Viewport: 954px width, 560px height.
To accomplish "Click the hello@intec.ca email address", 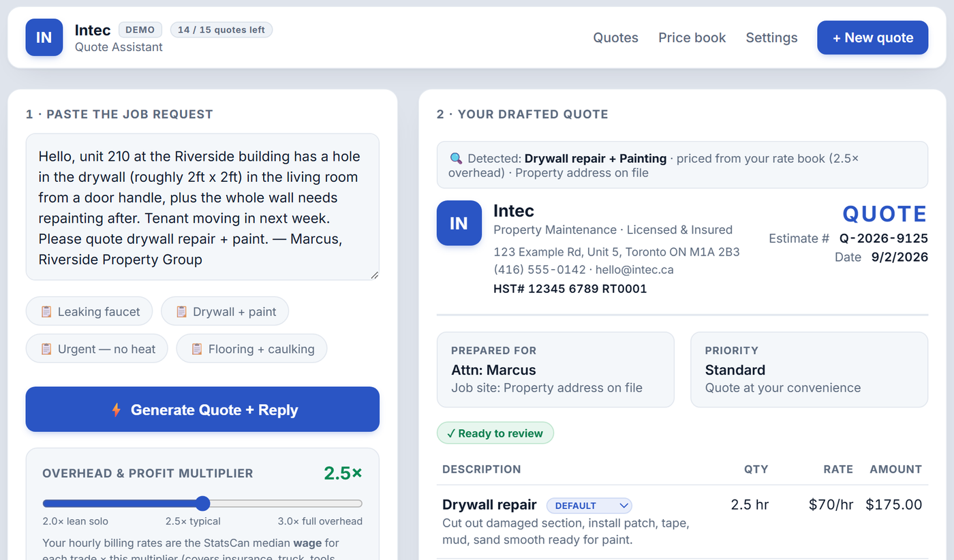I will click(x=634, y=270).
